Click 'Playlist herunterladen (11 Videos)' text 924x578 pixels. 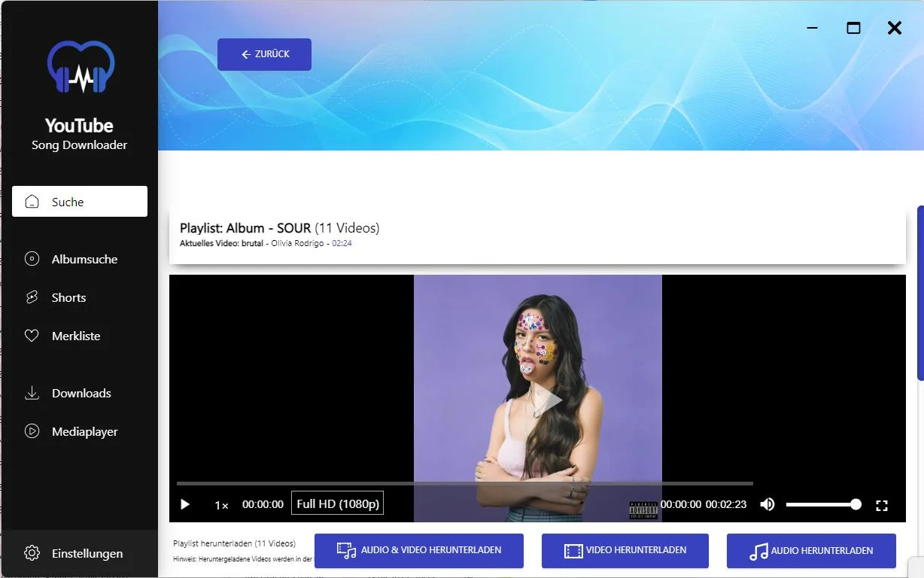click(x=234, y=543)
